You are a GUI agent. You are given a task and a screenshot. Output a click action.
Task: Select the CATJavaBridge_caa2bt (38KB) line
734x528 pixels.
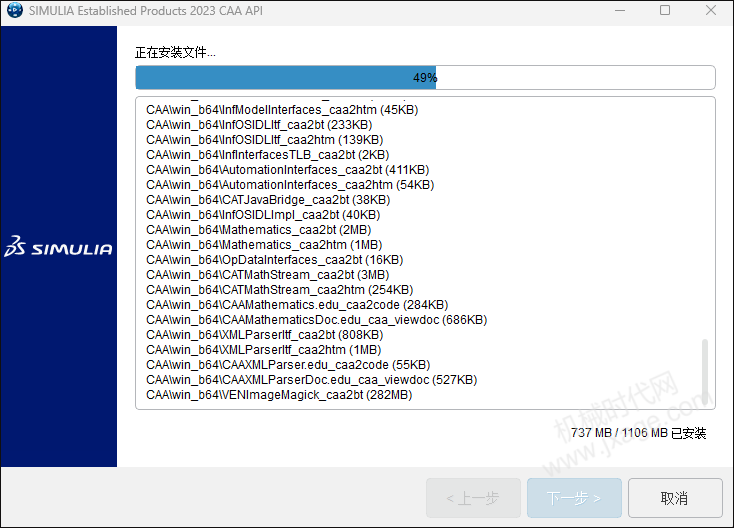tap(268, 200)
